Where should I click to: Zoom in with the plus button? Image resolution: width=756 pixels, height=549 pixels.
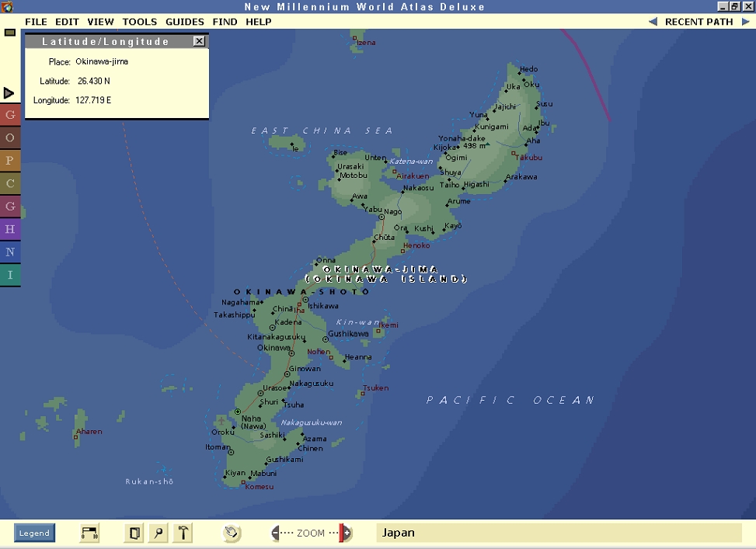pyautogui.click(x=347, y=533)
